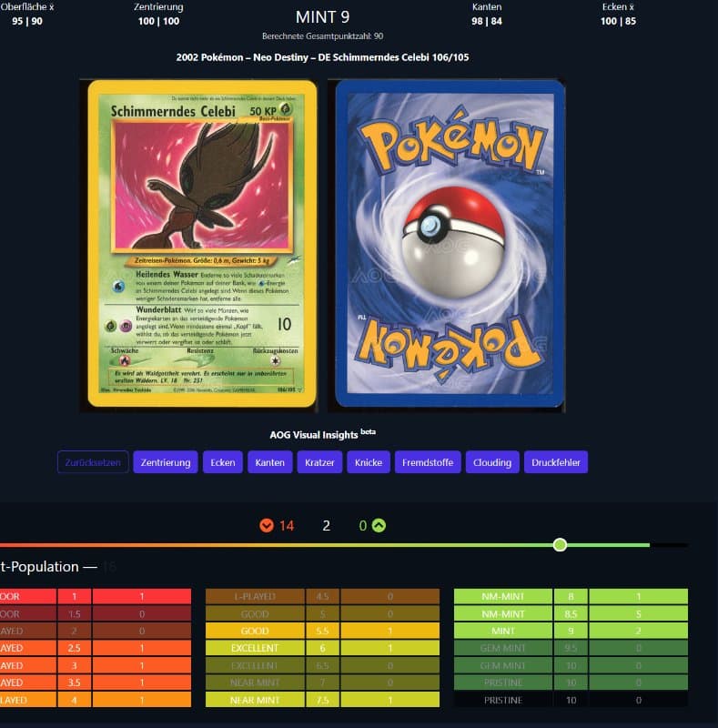Click the Ecken score 100 | 85
The height and width of the screenshot is (728, 718).
pyautogui.click(x=618, y=21)
